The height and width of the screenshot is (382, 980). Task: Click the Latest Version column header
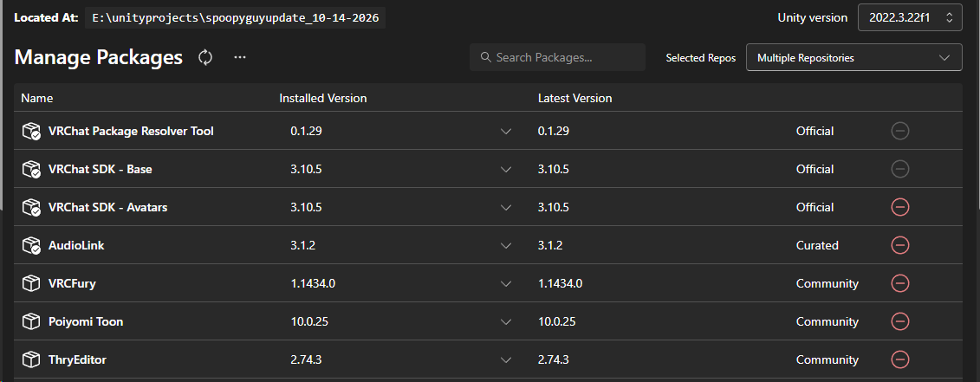pyautogui.click(x=575, y=98)
